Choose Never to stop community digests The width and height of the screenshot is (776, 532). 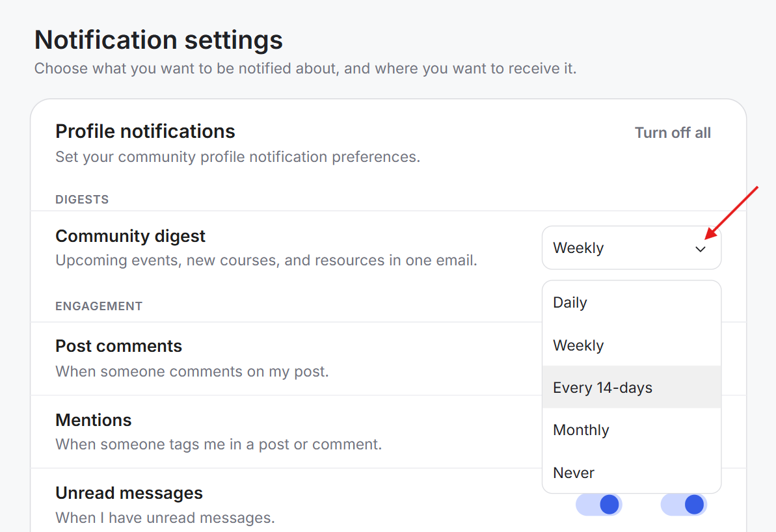coord(632,472)
